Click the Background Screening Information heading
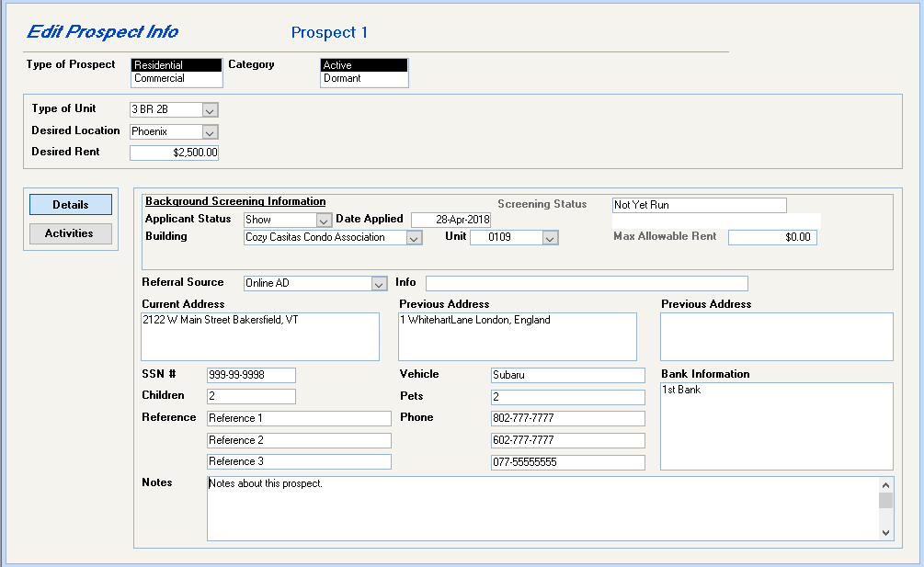924x567 pixels. click(235, 201)
